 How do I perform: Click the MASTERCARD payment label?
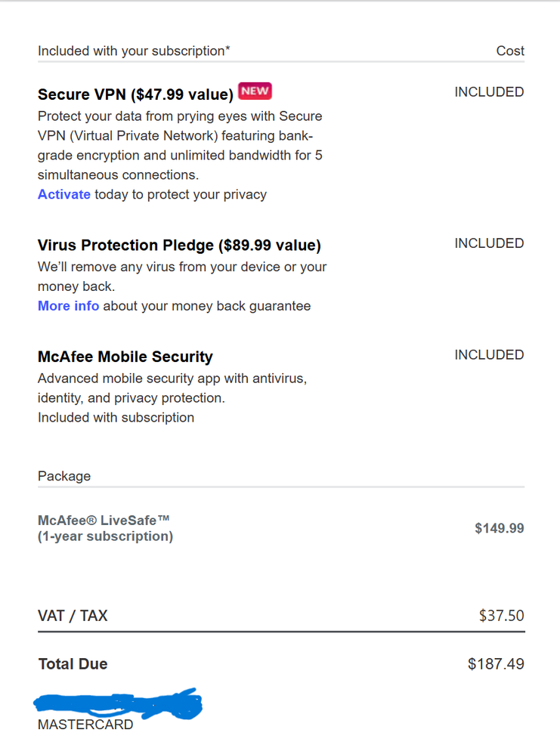point(85,725)
